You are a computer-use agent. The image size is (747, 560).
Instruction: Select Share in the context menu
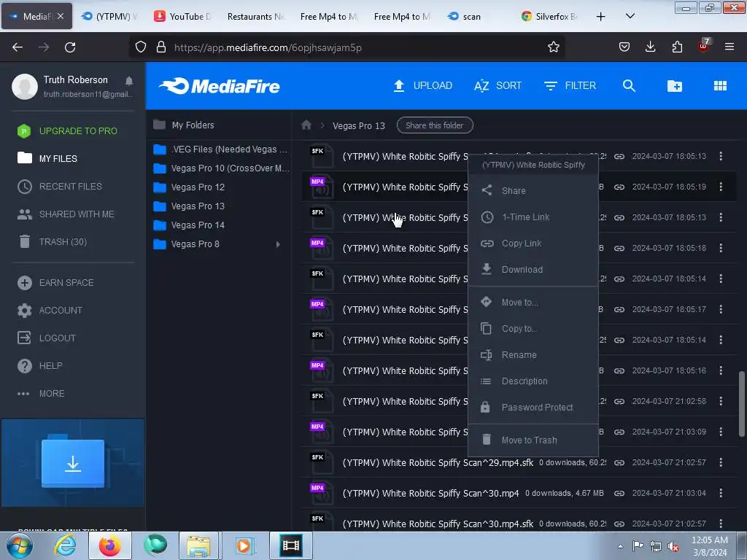click(533, 190)
